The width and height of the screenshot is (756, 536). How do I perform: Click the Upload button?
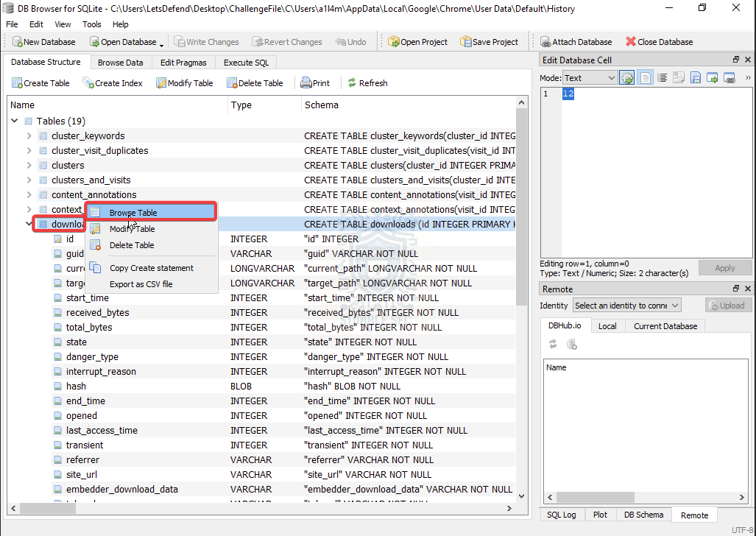tap(728, 306)
